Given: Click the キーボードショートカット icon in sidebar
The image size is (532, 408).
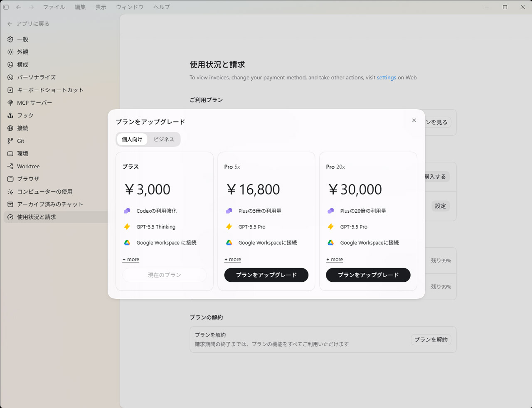Looking at the screenshot, I should [x=10, y=90].
